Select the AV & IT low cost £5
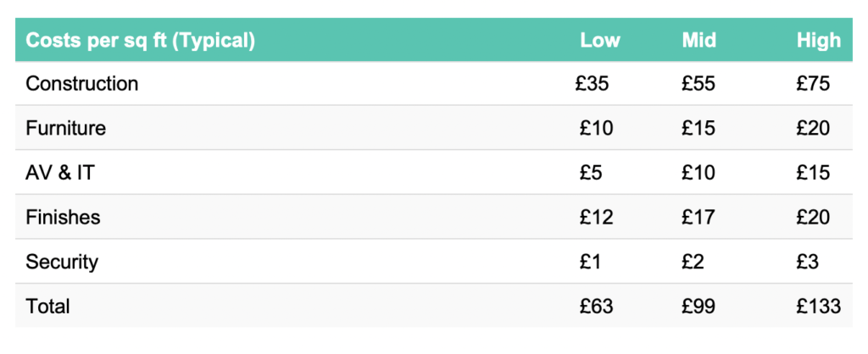868x354 pixels. 591,173
